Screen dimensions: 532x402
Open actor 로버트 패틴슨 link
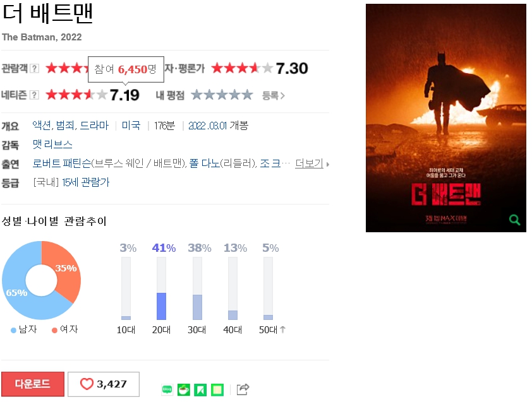[x=61, y=163]
